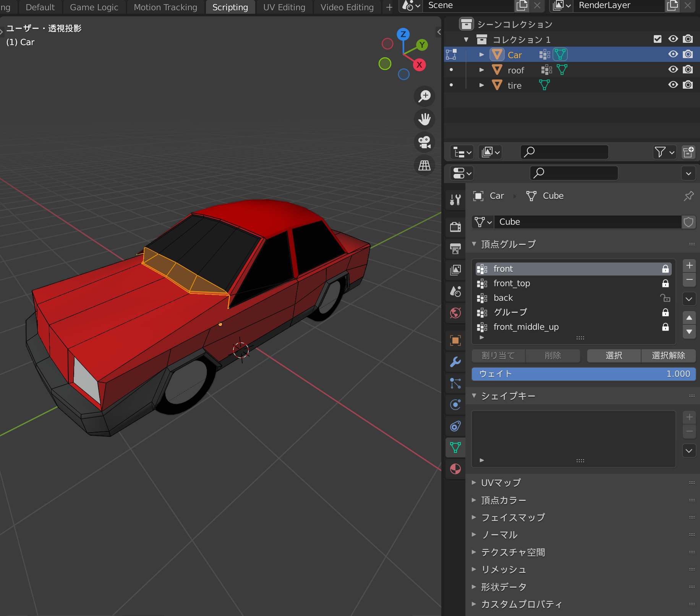Expand the UVマップ panel

pos(501,483)
